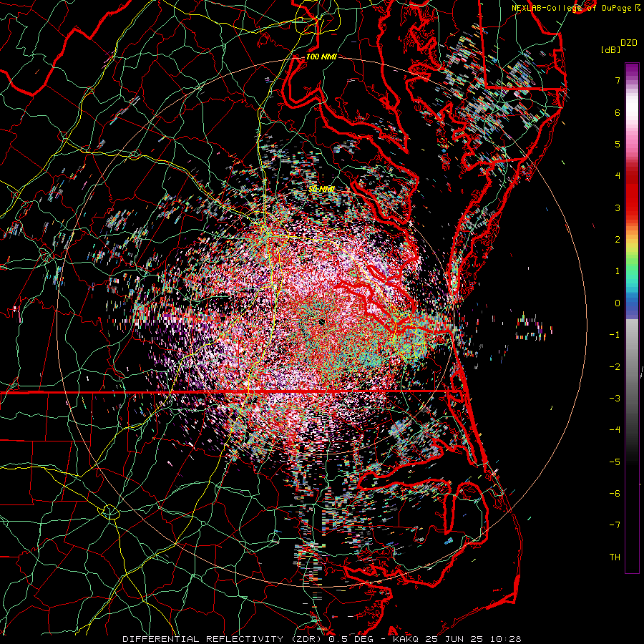Screen dimensions: 644x644
Task: Click the scale value -2
Action: click(615, 367)
